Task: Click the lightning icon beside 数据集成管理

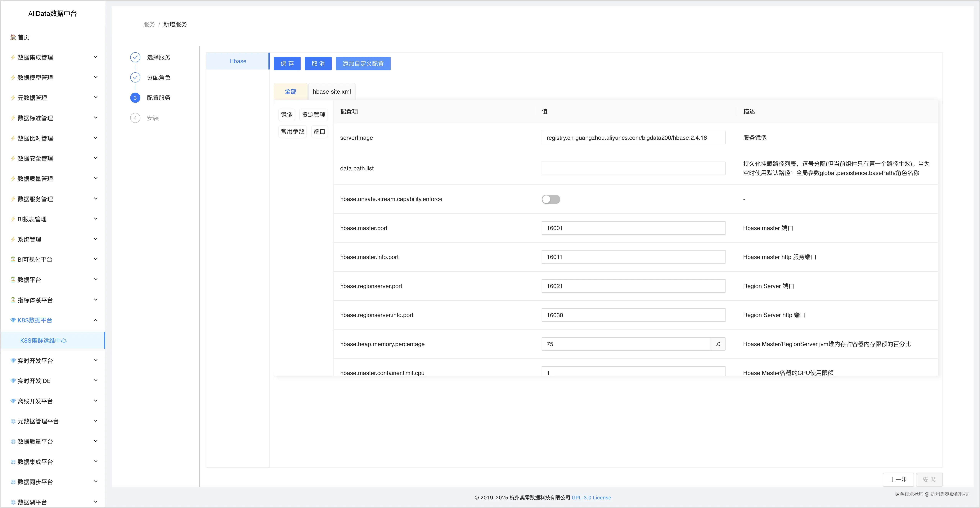Action: click(13, 57)
